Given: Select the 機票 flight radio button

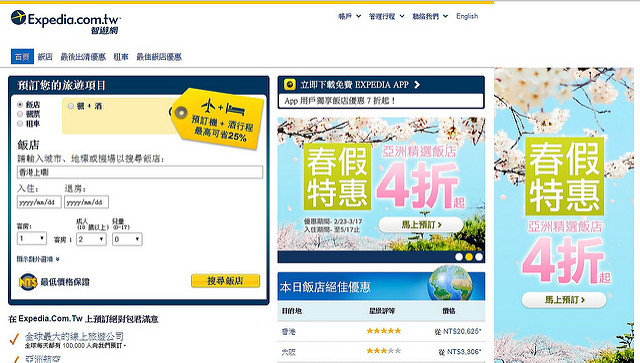Looking at the screenshot, I should tap(20, 114).
